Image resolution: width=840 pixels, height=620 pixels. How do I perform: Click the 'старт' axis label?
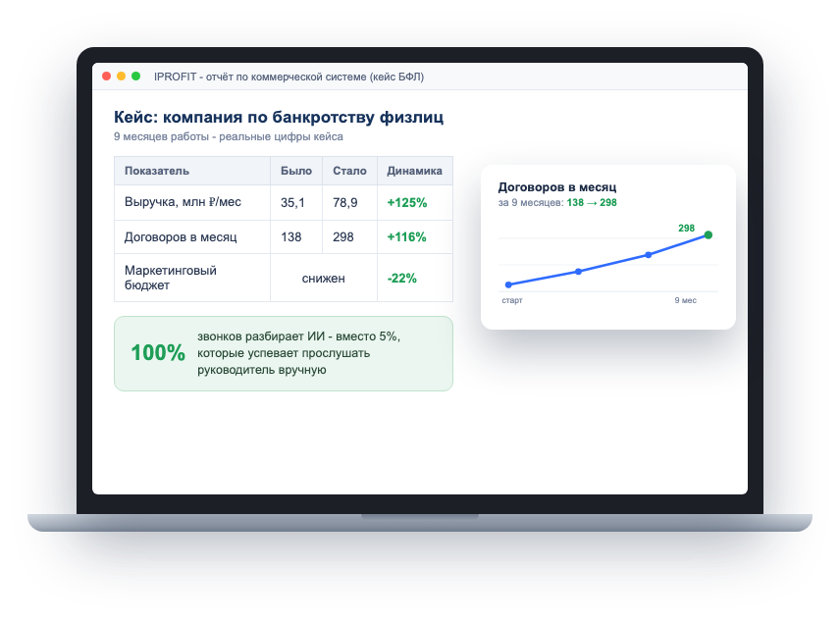(512, 300)
